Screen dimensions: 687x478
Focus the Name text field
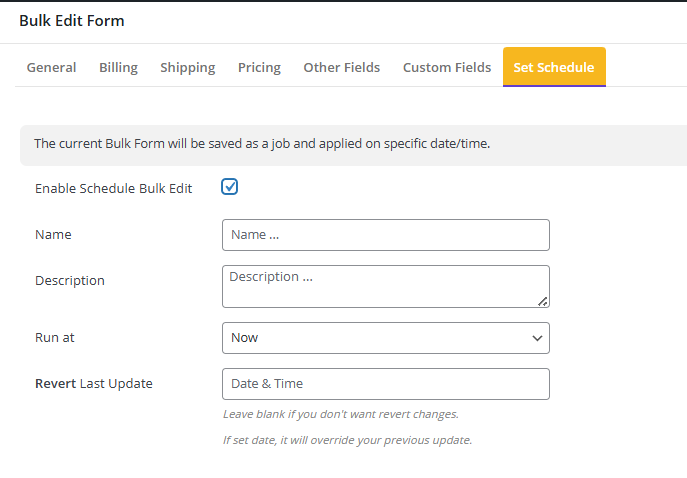pyautogui.click(x=385, y=235)
